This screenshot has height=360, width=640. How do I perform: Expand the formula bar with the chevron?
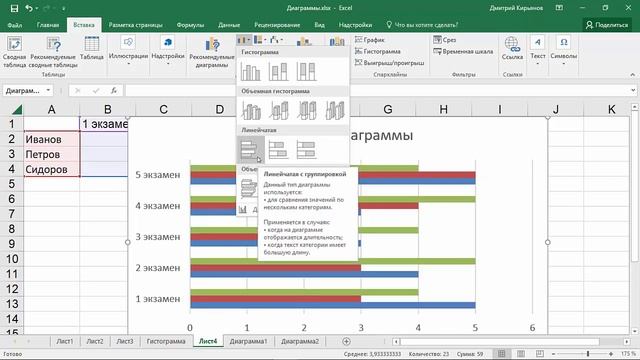tap(633, 91)
